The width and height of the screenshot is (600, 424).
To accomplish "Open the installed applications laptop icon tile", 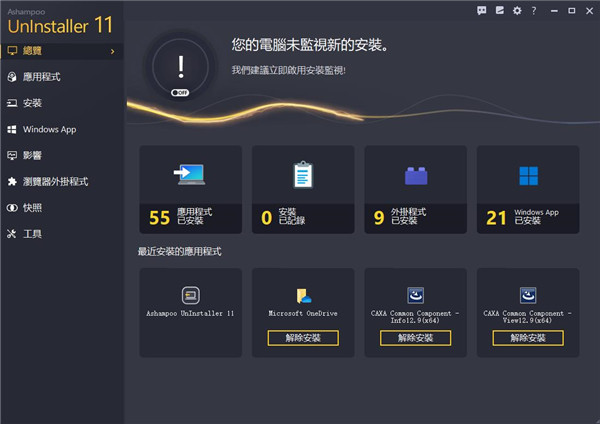I will (x=189, y=174).
